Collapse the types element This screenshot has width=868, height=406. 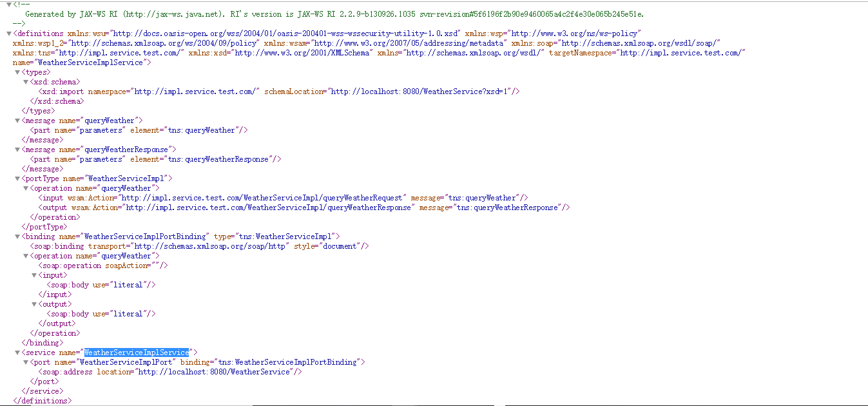(17, 72)
